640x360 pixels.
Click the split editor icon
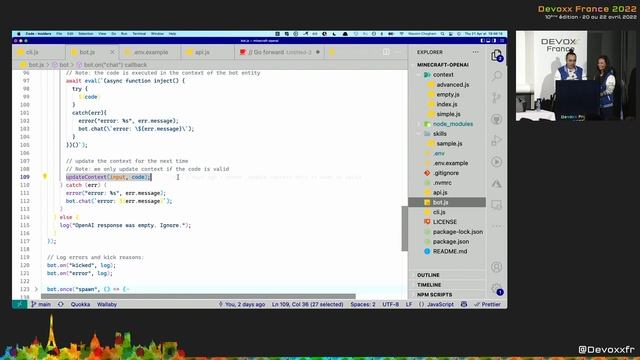[x=386, y=52]
